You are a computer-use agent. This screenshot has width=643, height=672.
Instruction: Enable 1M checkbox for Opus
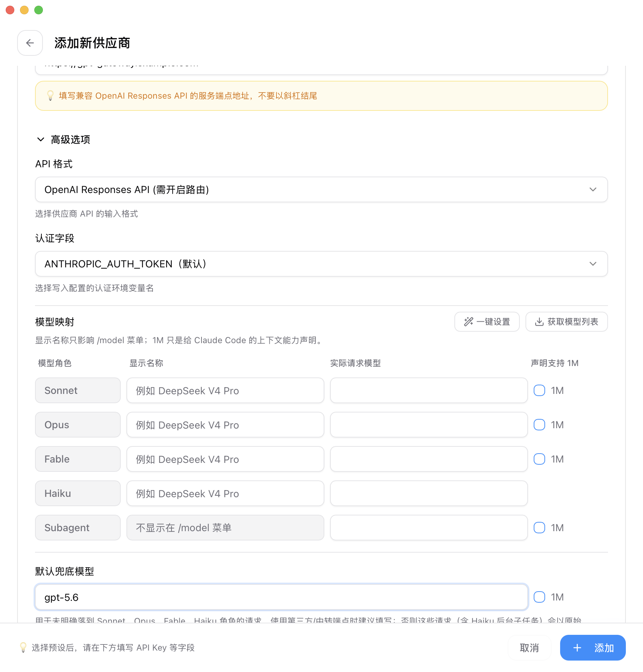click(539, 425)
